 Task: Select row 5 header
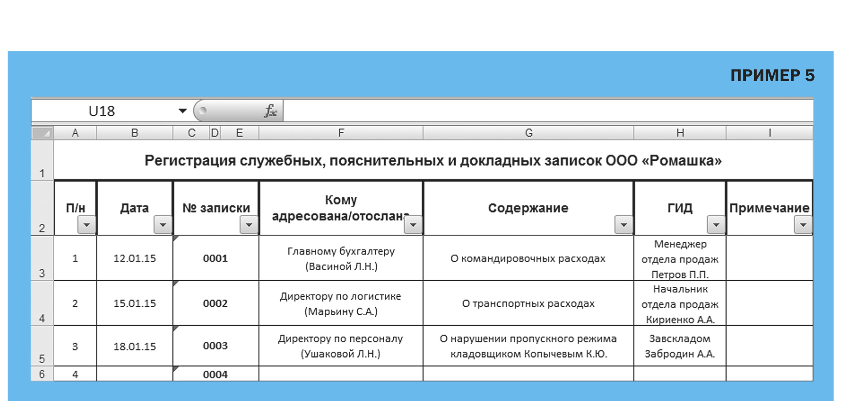coord(42,346)
